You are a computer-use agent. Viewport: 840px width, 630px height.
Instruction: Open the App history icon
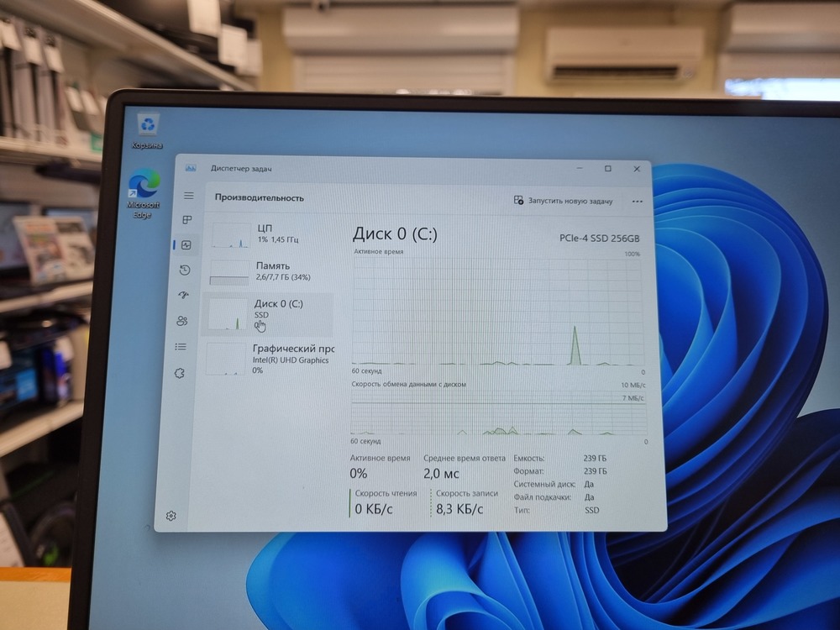click(186, 270)
